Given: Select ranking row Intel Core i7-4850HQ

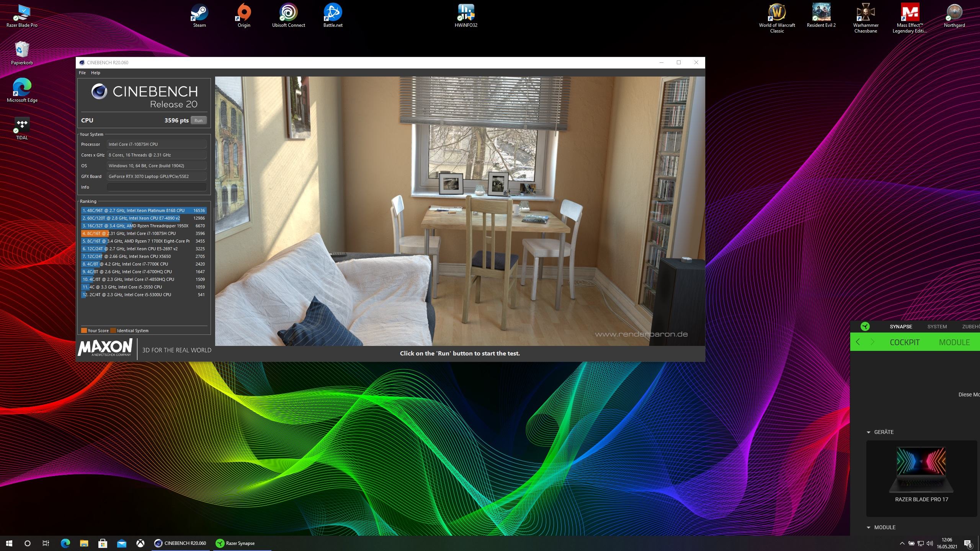Looking at the screenshot, I should (144, 279).
